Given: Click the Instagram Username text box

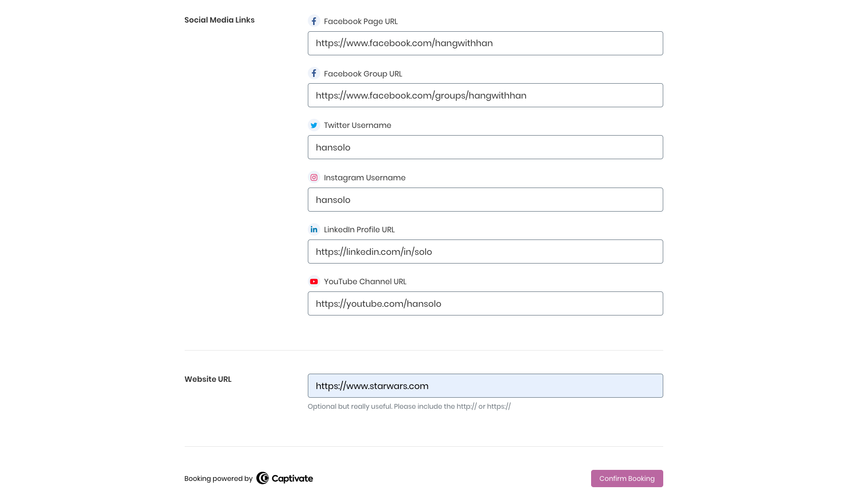Looking at the screenshot, I should (485, 200).
